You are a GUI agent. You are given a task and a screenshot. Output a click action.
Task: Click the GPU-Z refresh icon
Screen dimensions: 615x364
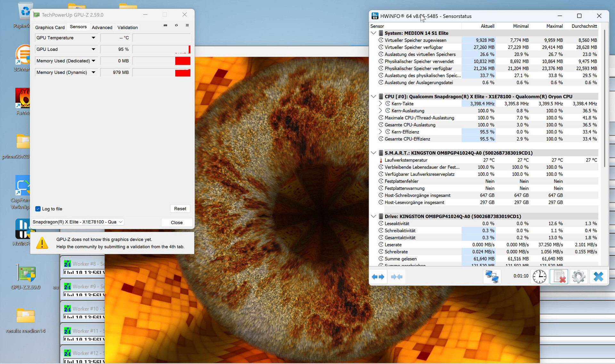176,25
